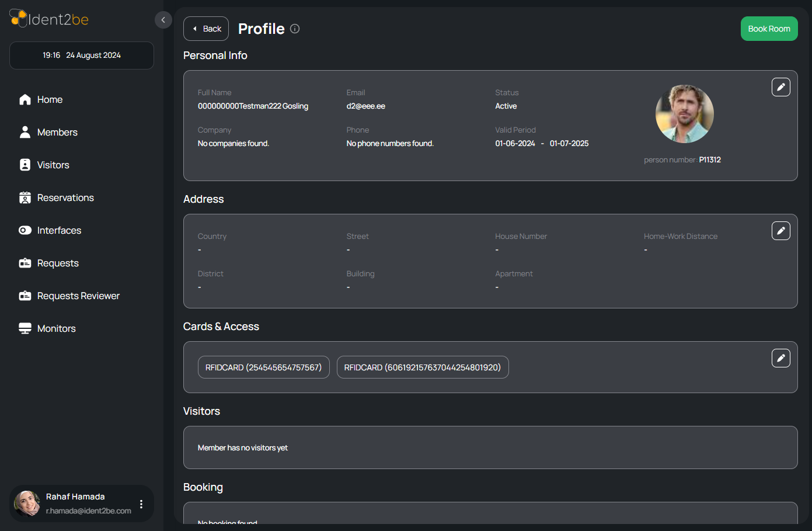Click the Ident2be logo
Viewport: 812px width, 531px height.
[49, 19]
